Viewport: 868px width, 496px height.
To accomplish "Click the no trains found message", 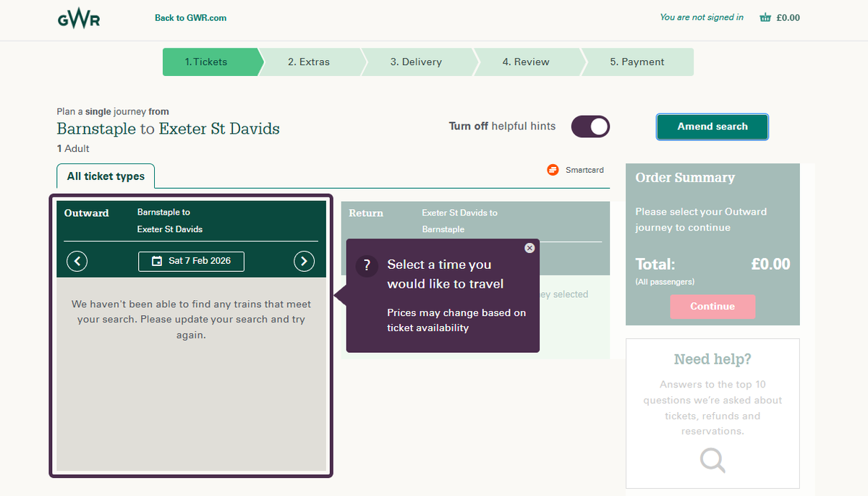I will point(192,320).
